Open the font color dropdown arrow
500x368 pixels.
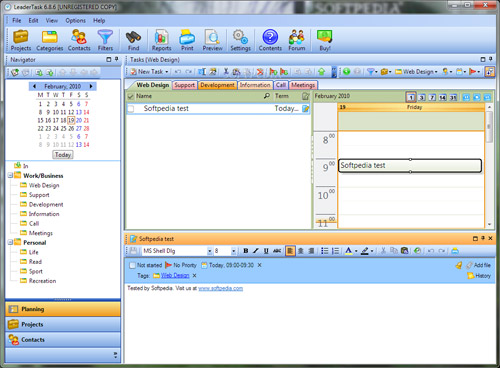[x=356, y=251]
